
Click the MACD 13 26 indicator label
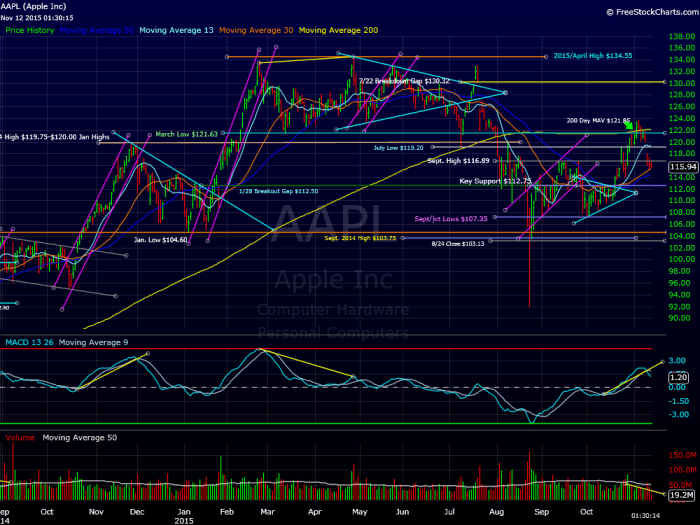29,342
